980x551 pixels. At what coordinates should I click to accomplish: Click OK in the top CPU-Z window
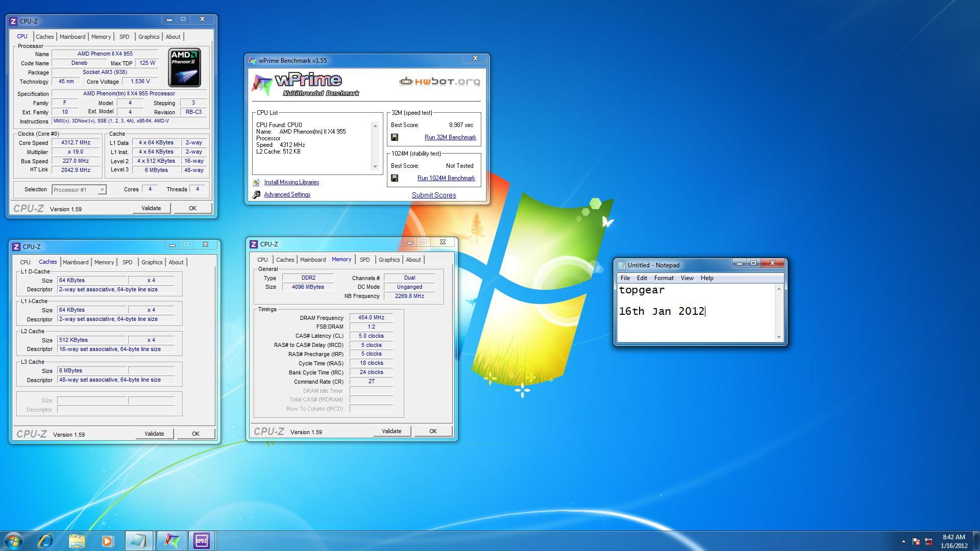[192, 208]
